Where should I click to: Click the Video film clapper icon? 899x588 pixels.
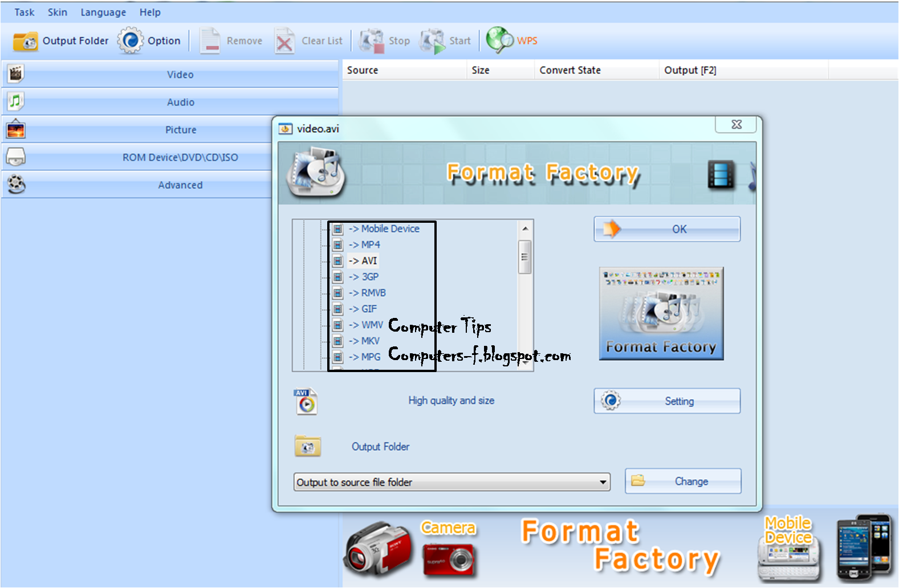coord(16,73)
